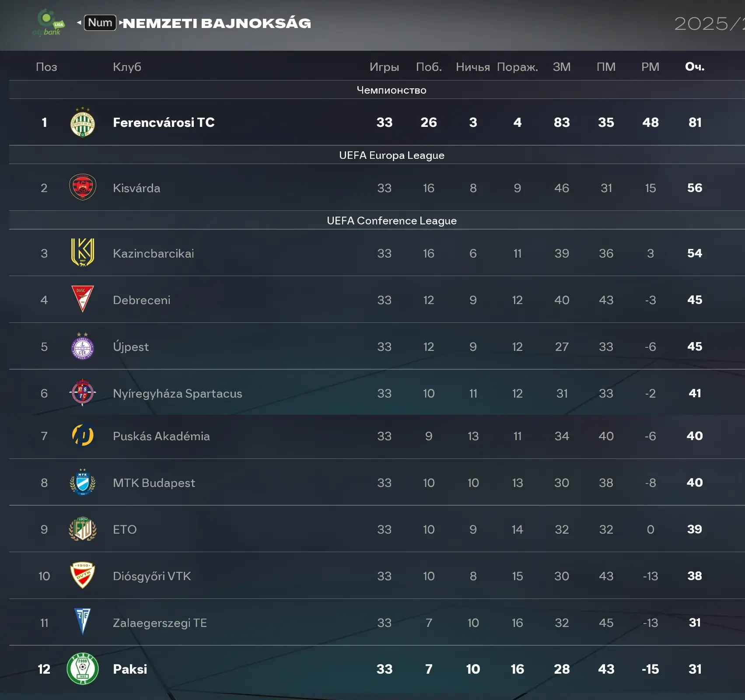Click the Kisvárda club crest
This screenshot has width=745, height=700.
(82, 188)
